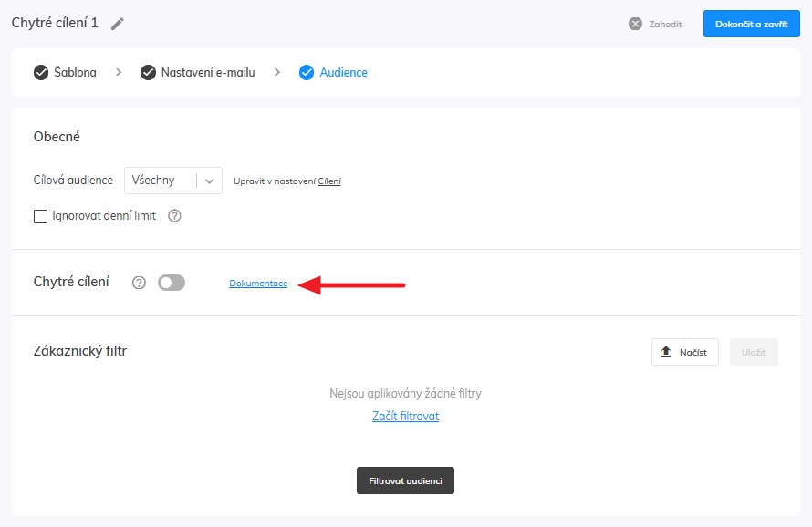
Task: Open the Dokumentace link
Action: [258, 284]
